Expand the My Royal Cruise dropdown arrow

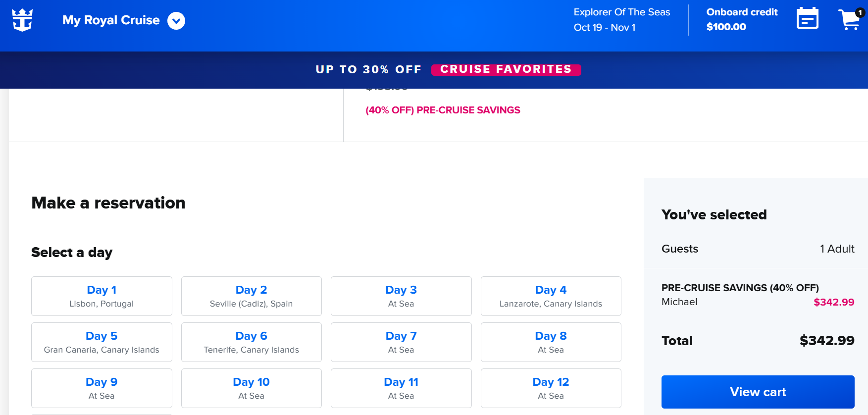pos(176,21)
